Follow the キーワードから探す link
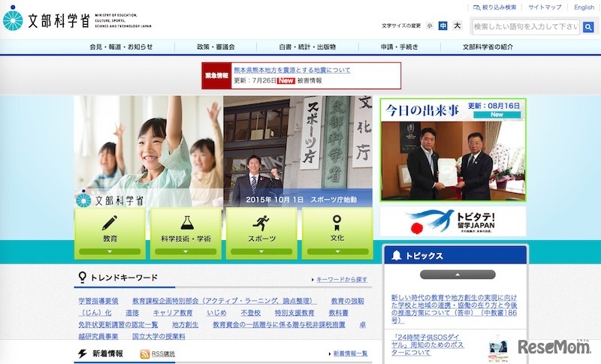601x364 pixels. (x=342, y=279)
